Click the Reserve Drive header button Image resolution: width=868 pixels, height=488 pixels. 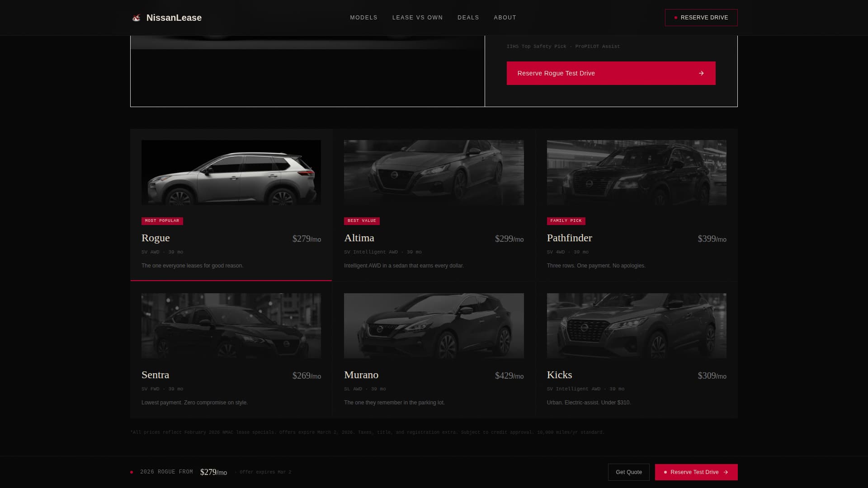pyautogui.click(x=701, y=18)
